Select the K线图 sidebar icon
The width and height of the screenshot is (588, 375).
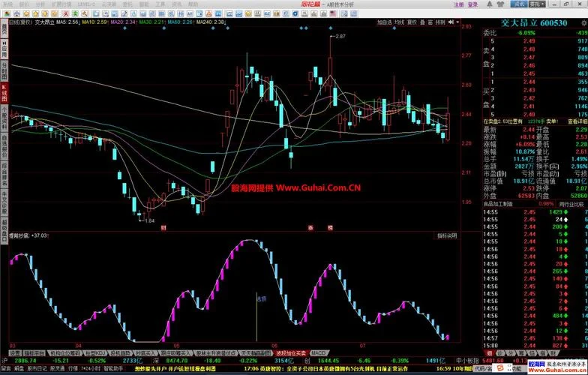pos(4,93)
